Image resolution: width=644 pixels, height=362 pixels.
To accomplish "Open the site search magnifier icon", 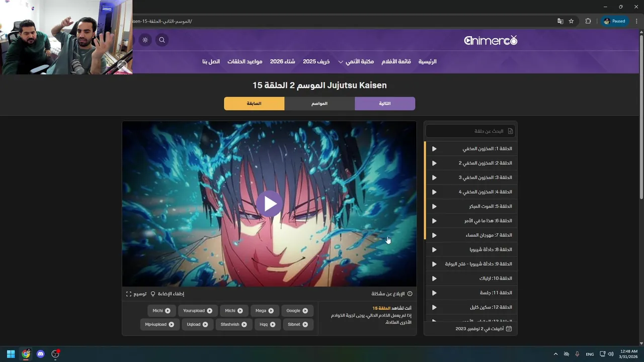I will tap(162, 40).
